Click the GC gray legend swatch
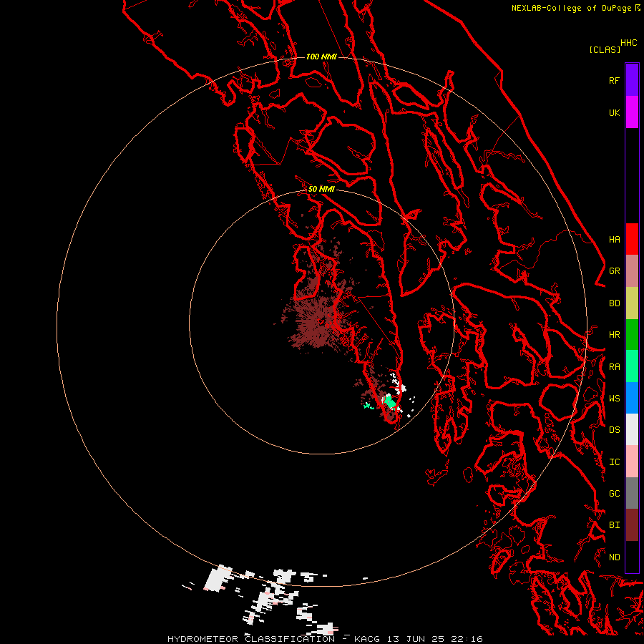This screenshot has width=644, height=644. coord(632,493)
